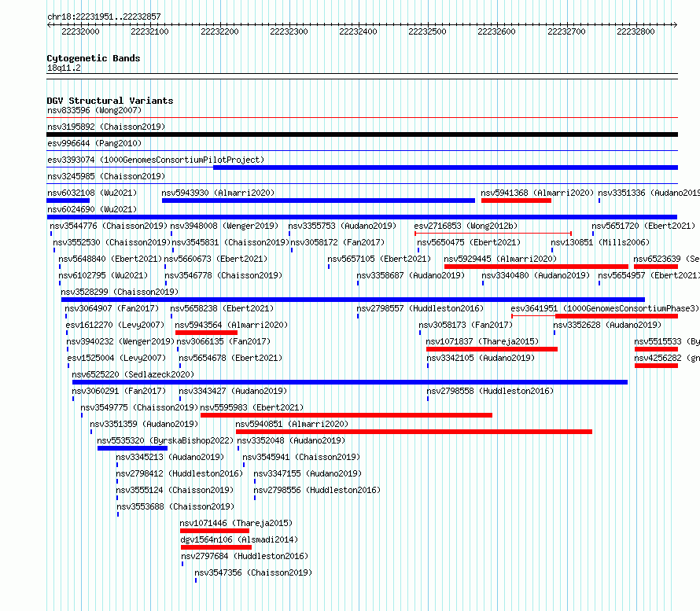Select nsv3340480 (Audano2019) label

[x=536, y=275]
